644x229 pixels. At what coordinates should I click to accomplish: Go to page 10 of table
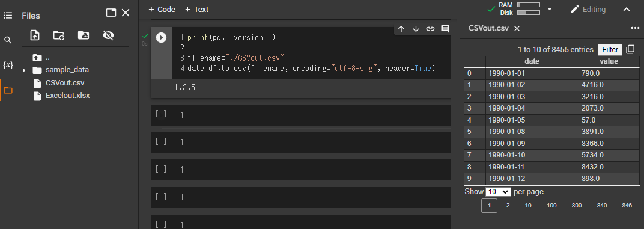(528, 205)
